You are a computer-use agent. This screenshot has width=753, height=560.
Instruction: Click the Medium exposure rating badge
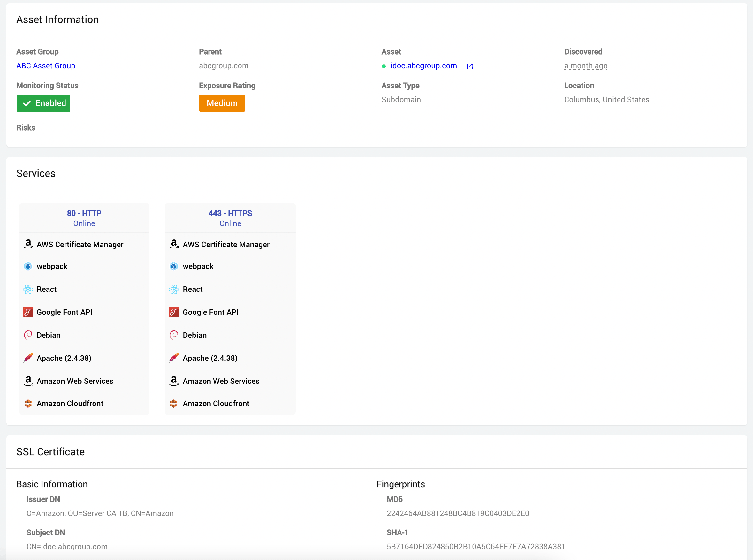pyautogui.click(x=222, y=103)
